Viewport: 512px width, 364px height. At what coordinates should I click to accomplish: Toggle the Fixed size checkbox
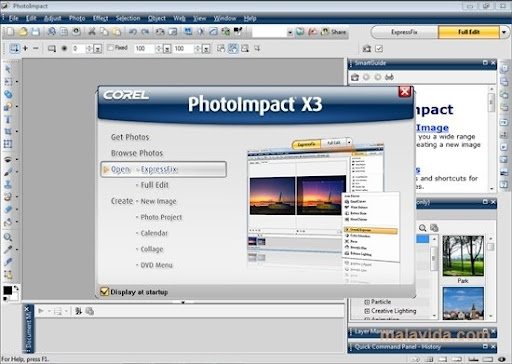(110, 48)
